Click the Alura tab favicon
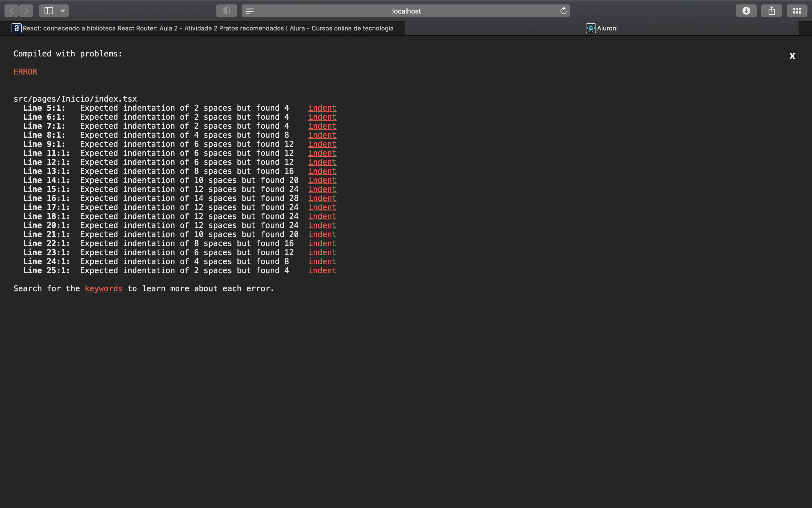The width and height of the screenshot is (812, 508). pos(16,28)
